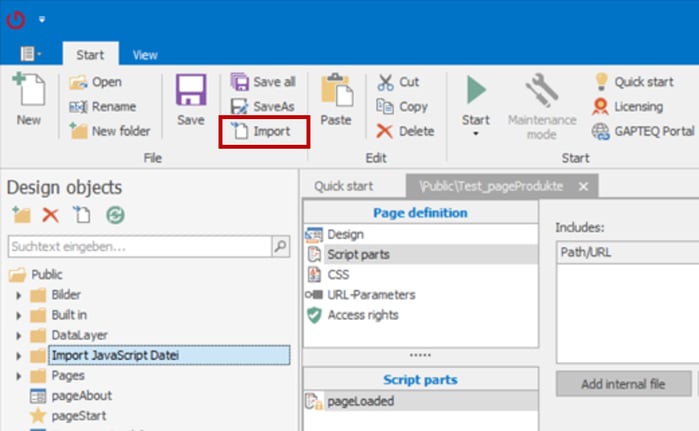Screen dimensions: 699x431
Task: Import file via Design objects toolbar icon
Action: click(x=81, y=214)
